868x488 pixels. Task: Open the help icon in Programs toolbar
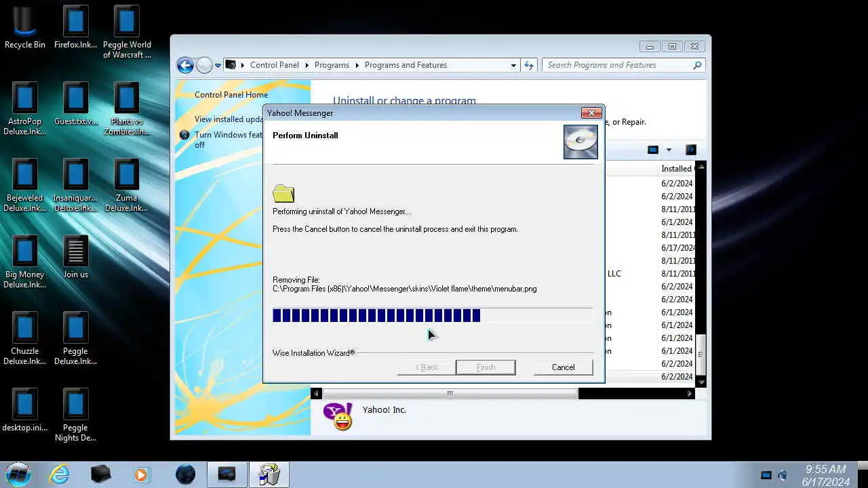click(x=691, y=150)
